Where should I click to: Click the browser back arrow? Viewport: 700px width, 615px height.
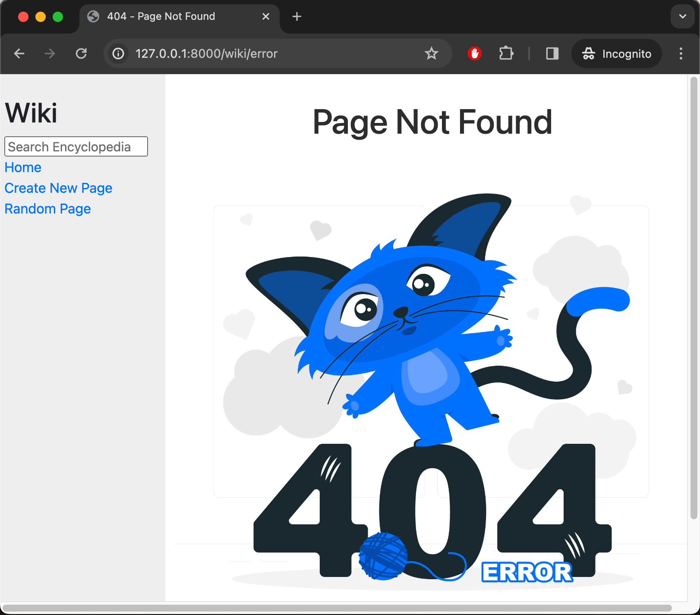[x=19, y=53]
